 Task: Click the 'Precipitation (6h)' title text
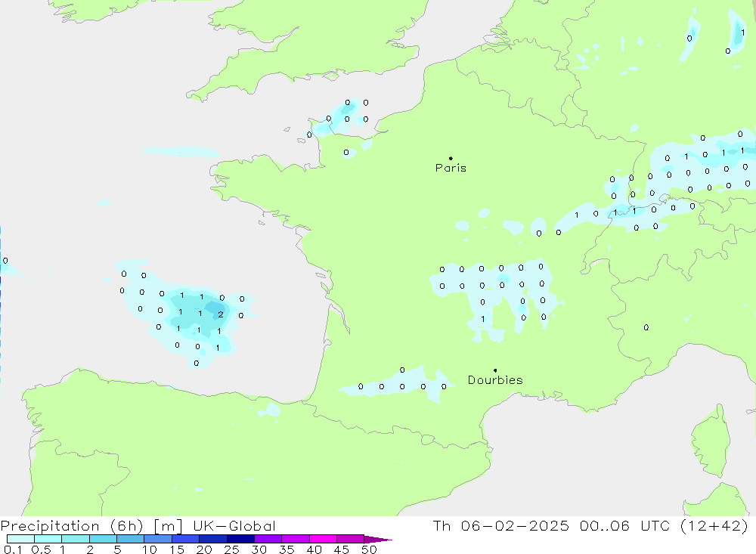click(x=72, y=526)
